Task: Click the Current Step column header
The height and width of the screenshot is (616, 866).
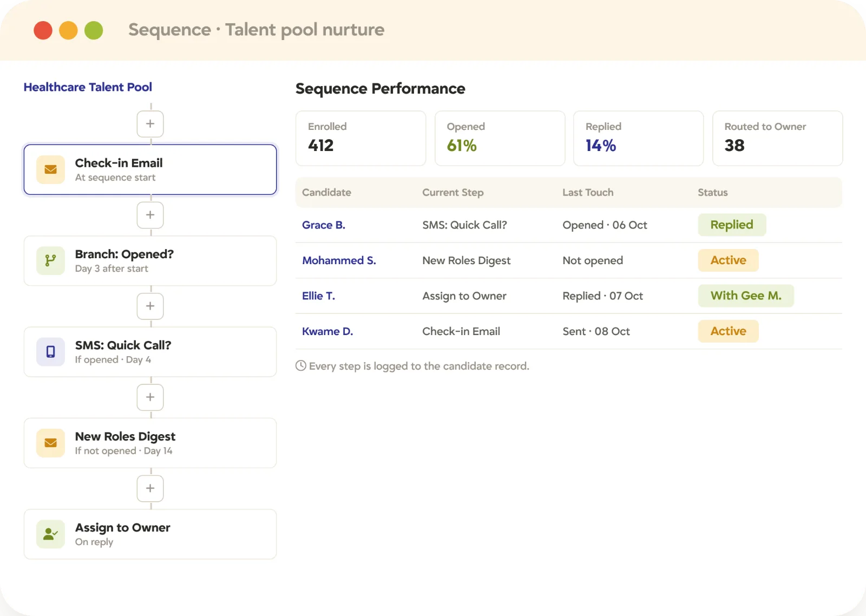Action: pos(453,193)
